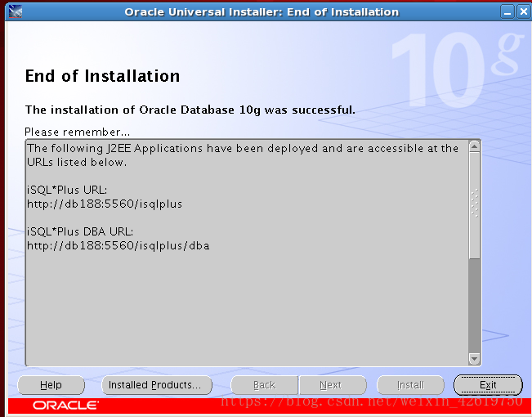Viewport: 532px width, 417px height.
Task: Click the title bar text of the installer
Action: tap(262, 12)
